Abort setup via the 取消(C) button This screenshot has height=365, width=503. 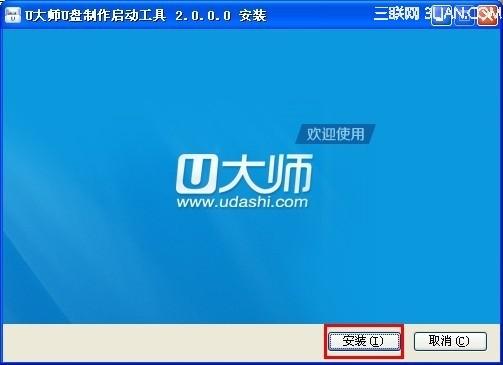pyautogui.click(x=450, y=341)
